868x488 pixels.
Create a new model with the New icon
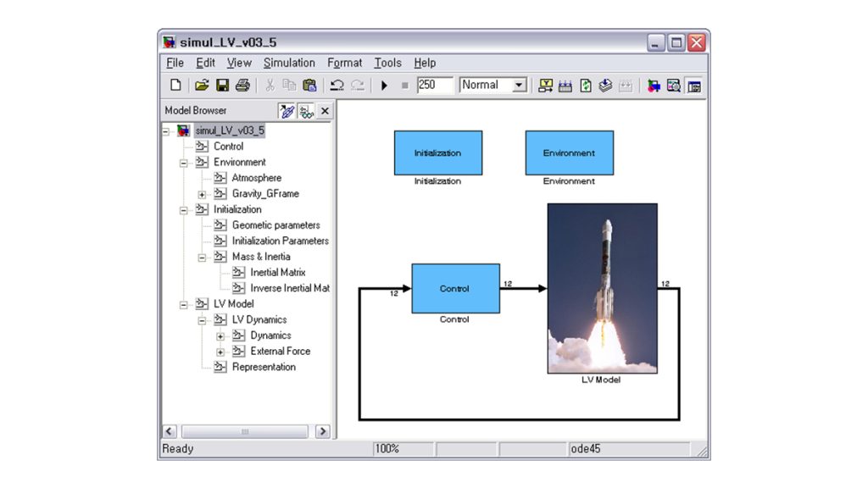coord(175,86)
